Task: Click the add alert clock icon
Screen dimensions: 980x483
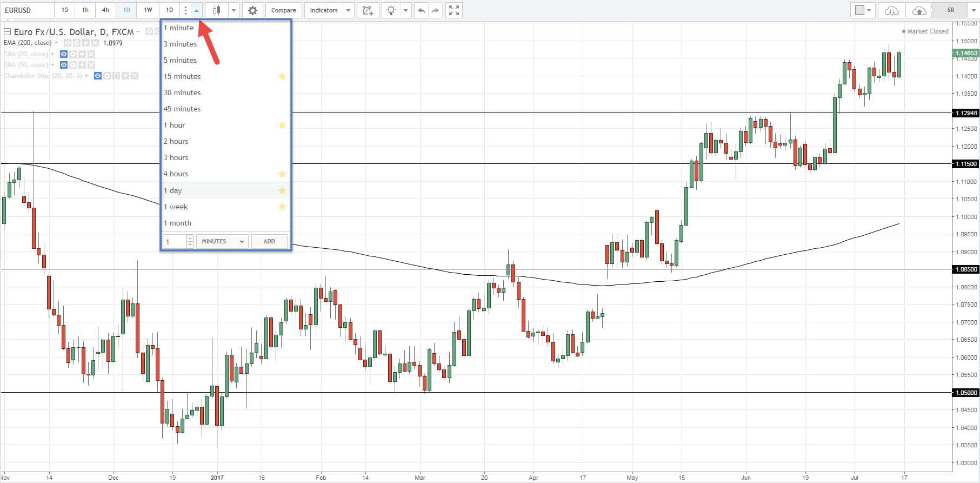Action: [x=368, y=10]
